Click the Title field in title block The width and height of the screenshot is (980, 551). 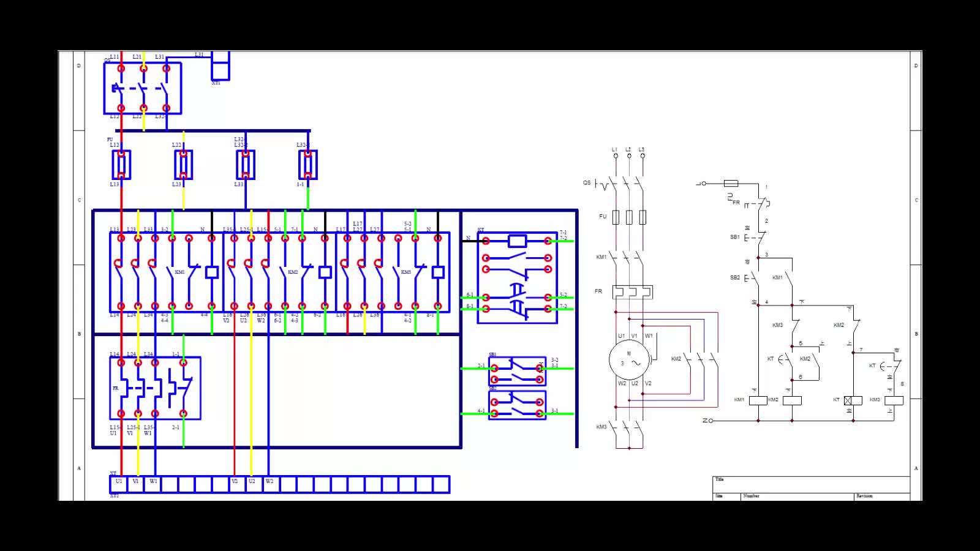(x=812, y=484)
